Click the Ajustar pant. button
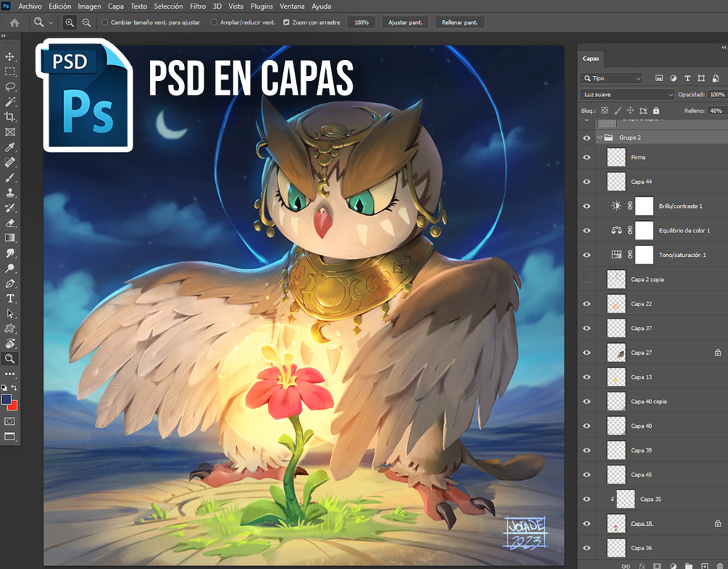The image size is (728, 569). point(406,22)
